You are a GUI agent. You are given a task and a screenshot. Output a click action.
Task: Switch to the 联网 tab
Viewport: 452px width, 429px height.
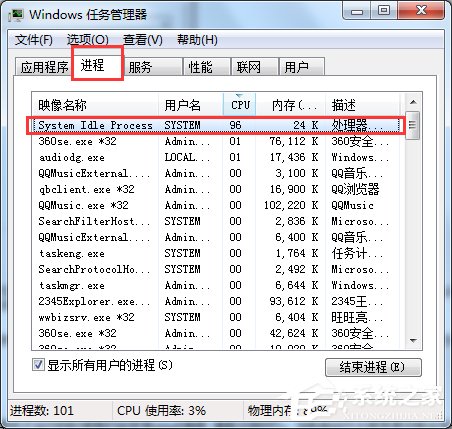(x=255, y=67)
